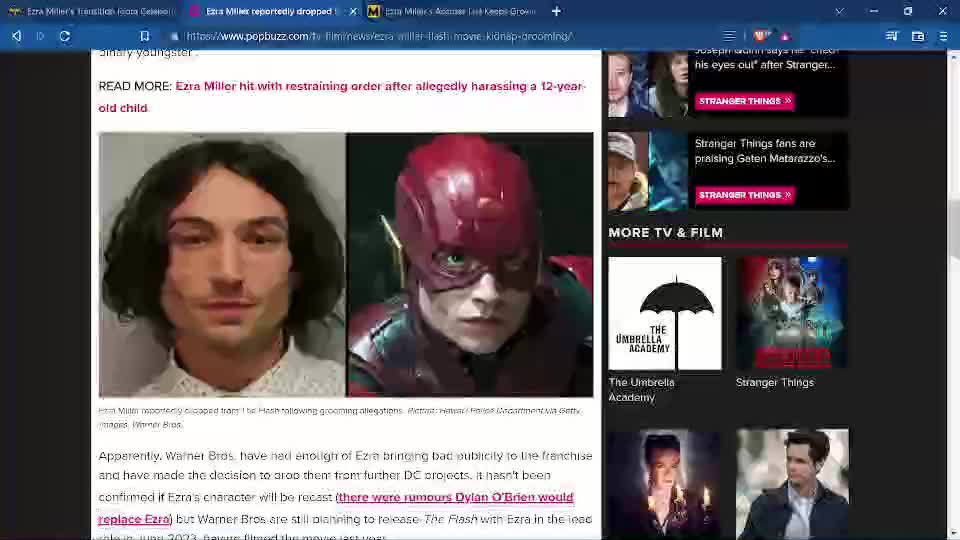Open the Stranger Things poster thumbnail
Viewport: 960px width, 540px height.
(x=792, y=313)
